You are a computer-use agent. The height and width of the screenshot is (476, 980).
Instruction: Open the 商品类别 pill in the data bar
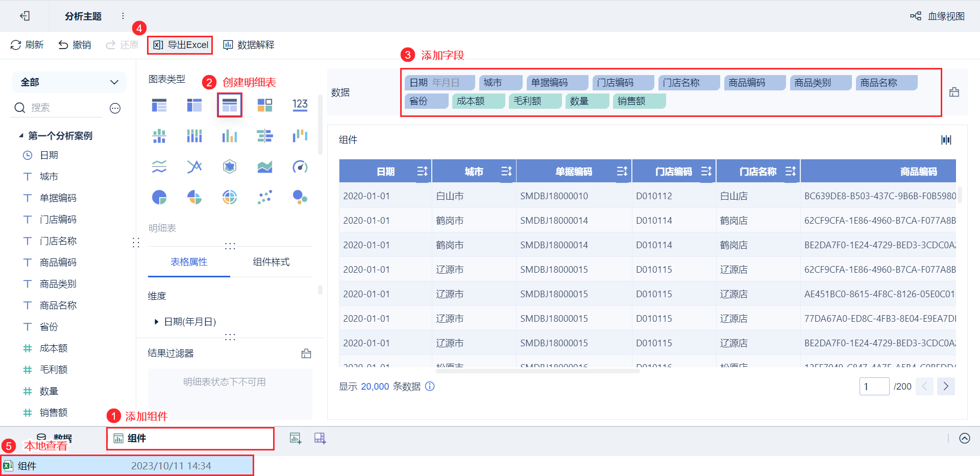pyautogui.click(x=821, y=83)
